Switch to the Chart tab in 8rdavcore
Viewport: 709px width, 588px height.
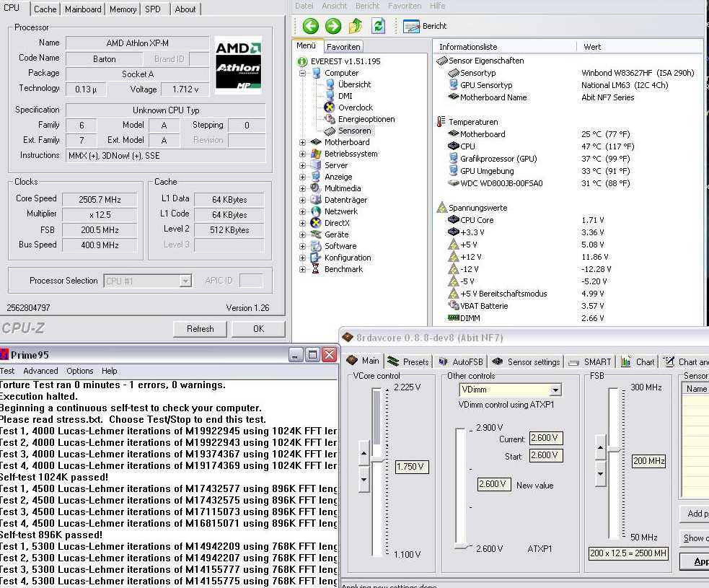coord(638,361)
